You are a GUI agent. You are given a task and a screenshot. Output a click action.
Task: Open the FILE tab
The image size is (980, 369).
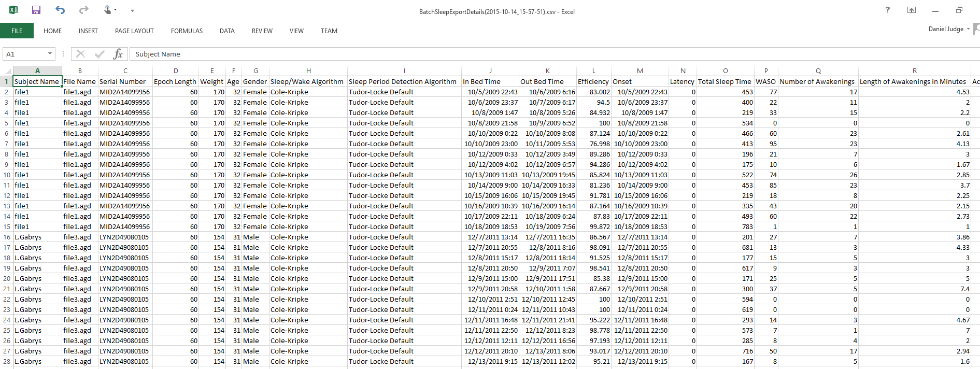[17, 31]
